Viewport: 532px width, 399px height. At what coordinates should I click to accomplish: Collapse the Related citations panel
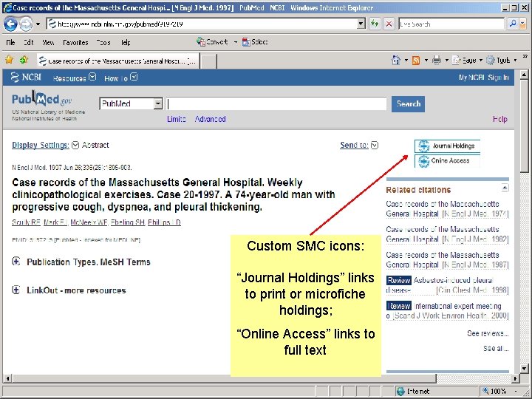point(505,188)
